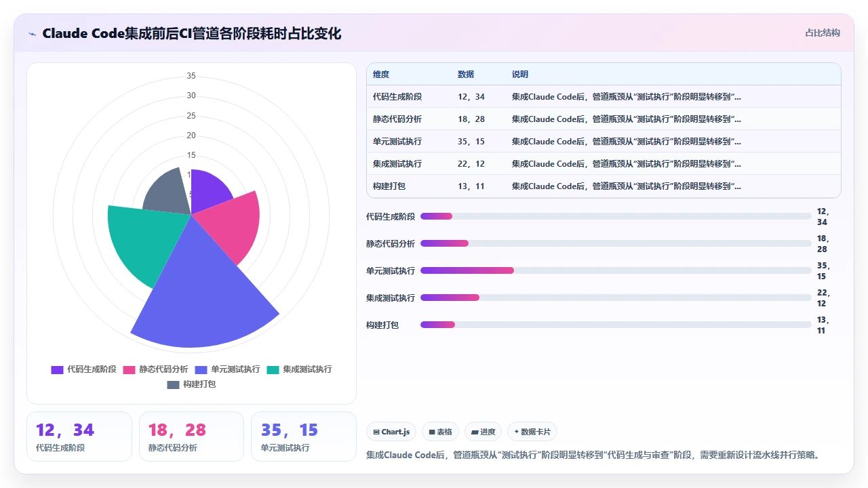Screen dimensions: 868x488
Task: Click the 单元测试执行 progress bar label
Action: click(391, 271)
